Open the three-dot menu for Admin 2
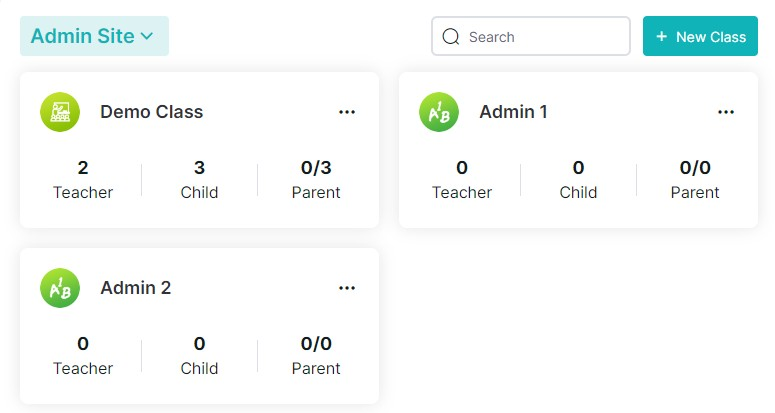The image size is (775, 413). (x=347, y=288)
